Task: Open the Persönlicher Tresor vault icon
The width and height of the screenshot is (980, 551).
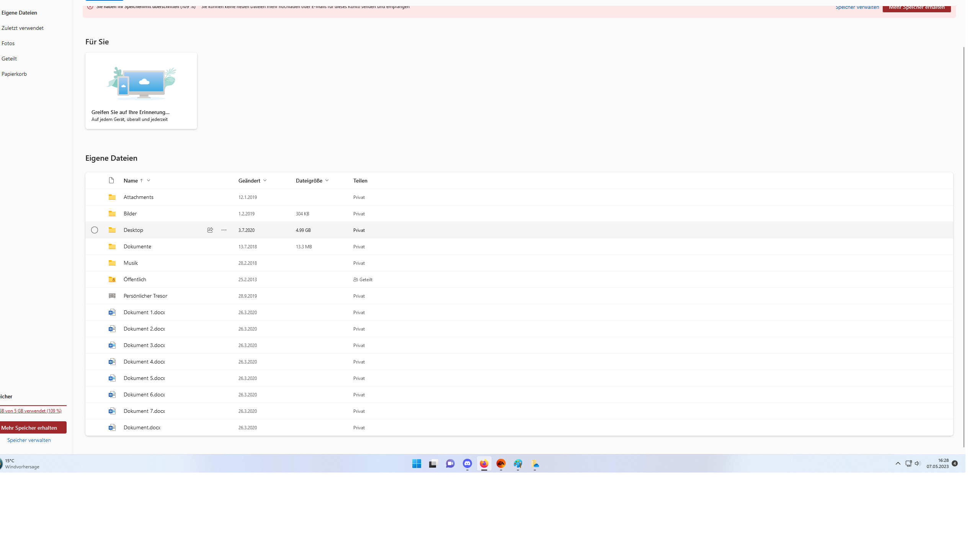Action: (112, 296)
